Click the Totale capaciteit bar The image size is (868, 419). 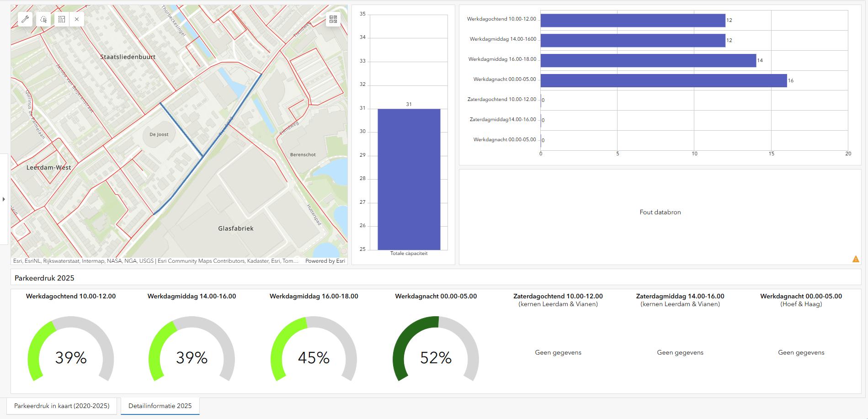(x=409, y=179)
